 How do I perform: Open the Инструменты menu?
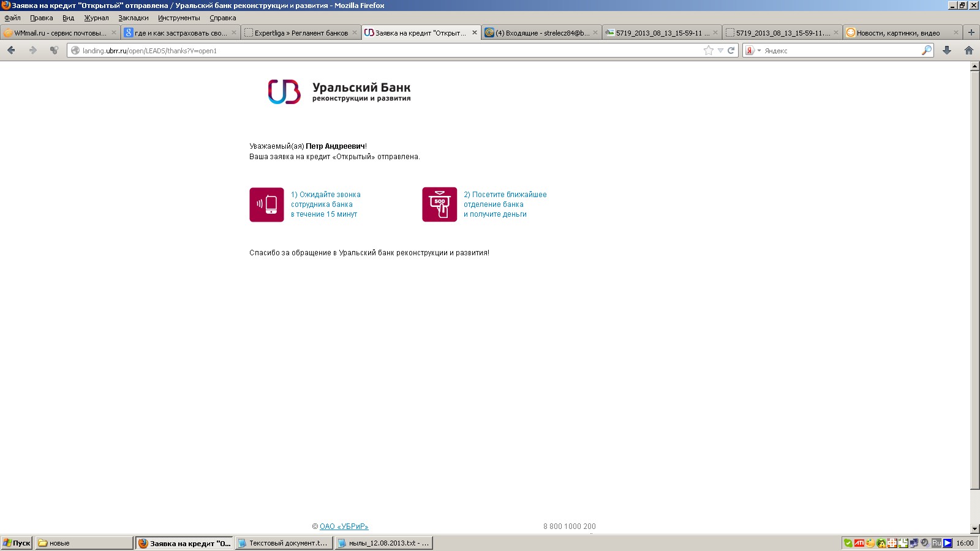179,18
